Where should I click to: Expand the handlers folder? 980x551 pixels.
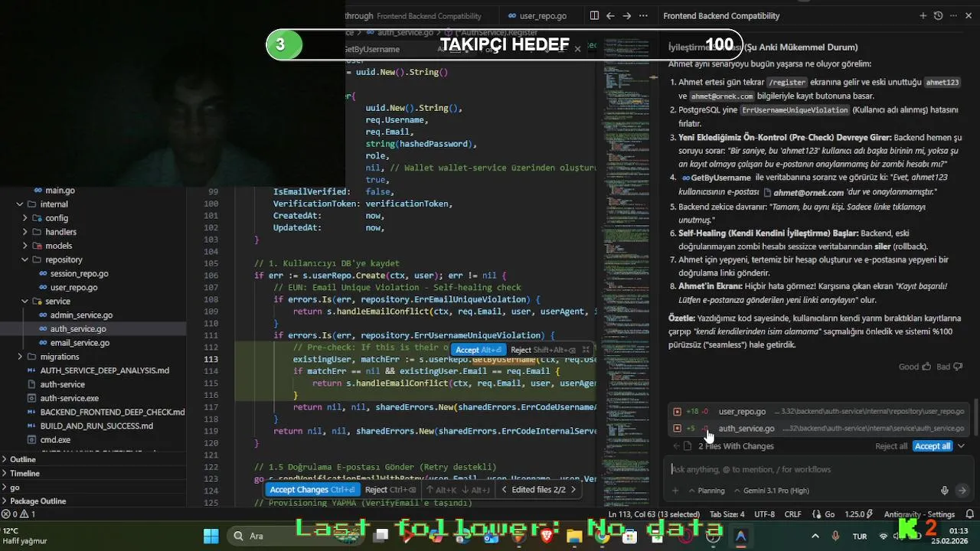click(25, 232)
